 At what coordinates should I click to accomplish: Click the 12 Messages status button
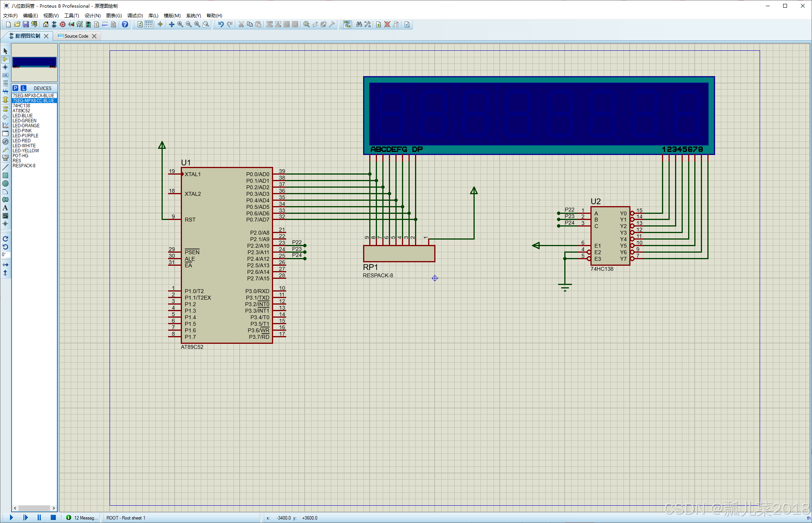point(82,518)
